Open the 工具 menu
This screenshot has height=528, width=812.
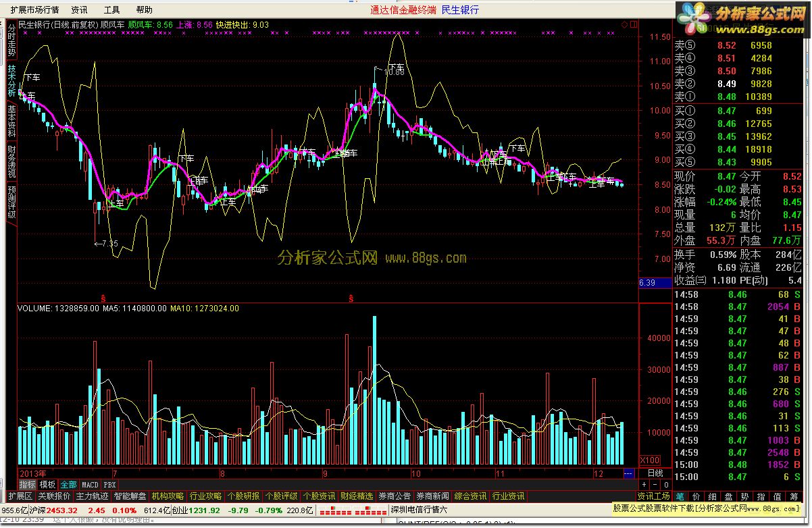[111, 10]
